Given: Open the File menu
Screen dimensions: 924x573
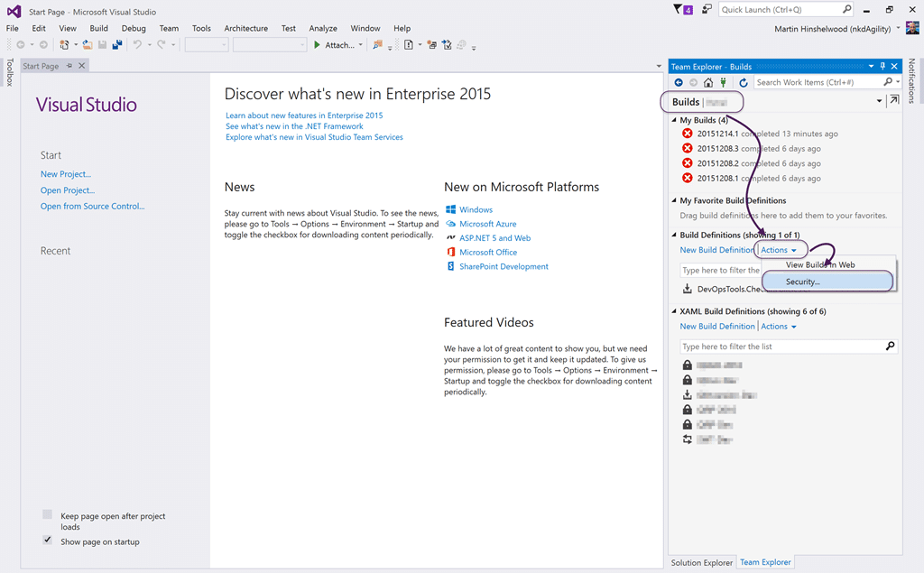Looking at the screenshot, I should (13, 28).
